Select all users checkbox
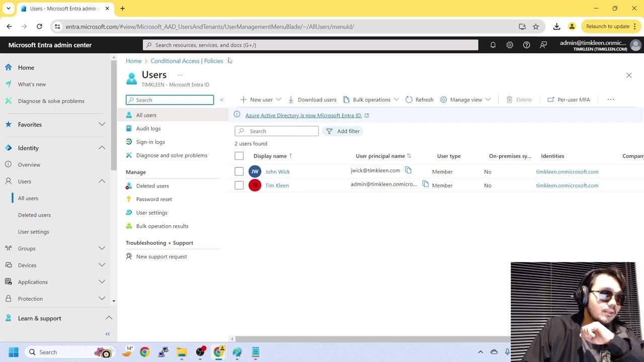This screenshot has width=644, height=362. tap(239, 156)
